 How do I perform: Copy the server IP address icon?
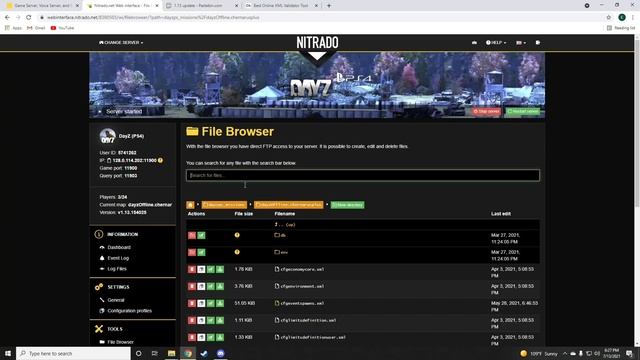click(x=109, y=160)
